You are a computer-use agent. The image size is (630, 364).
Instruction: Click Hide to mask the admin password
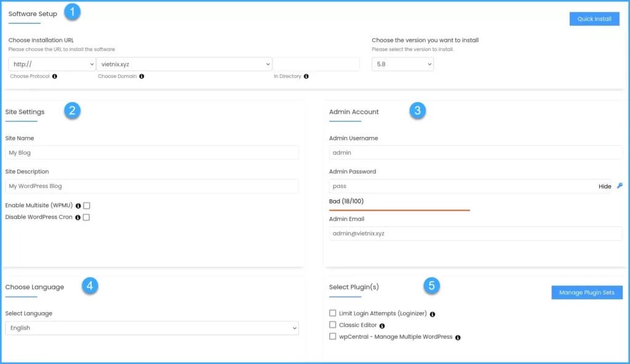605,186
